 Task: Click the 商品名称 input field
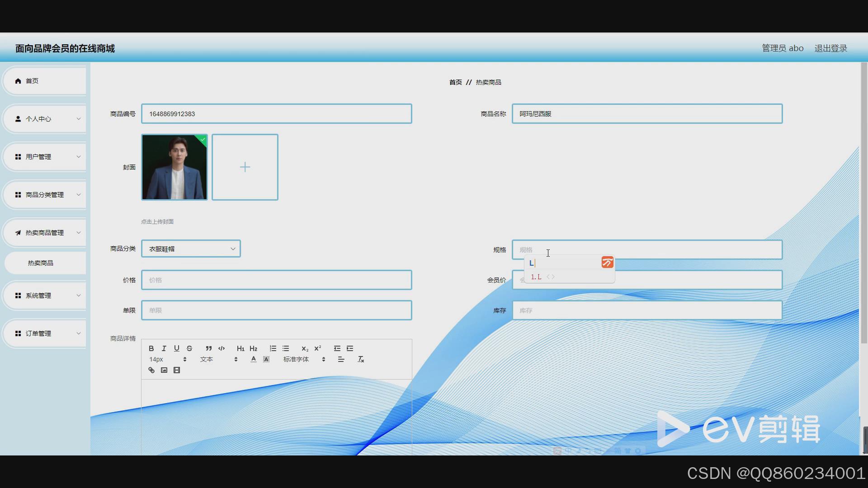click(x=647, y=114)
